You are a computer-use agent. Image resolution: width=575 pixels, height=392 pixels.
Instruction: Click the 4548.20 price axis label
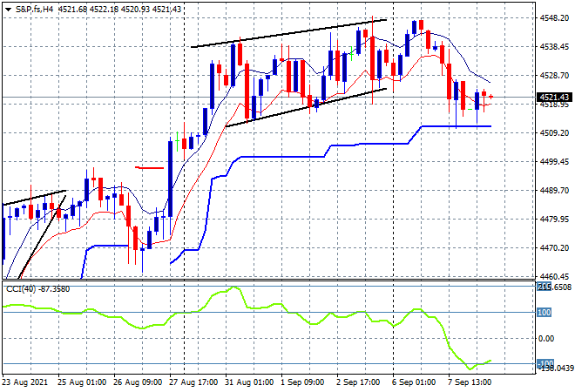554,18
